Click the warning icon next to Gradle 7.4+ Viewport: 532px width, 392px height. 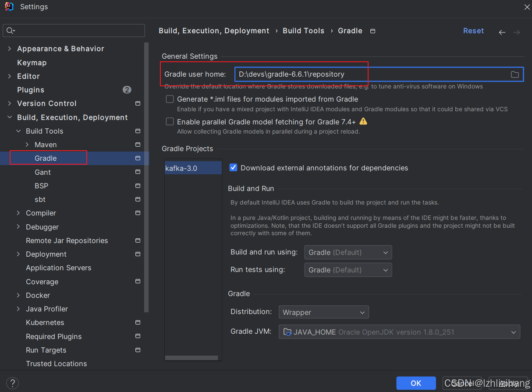pos(363,121)
